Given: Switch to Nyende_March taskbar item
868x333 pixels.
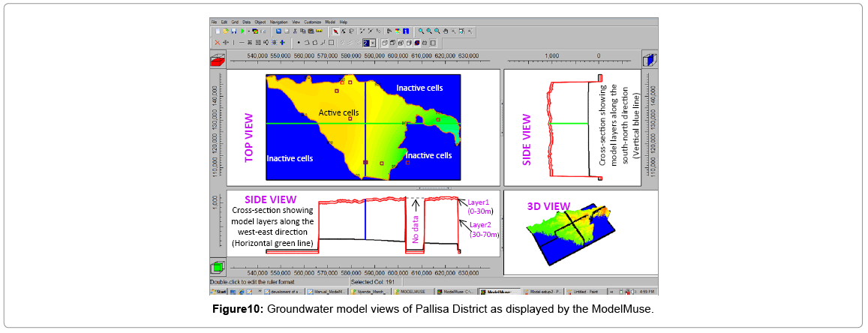Looking at the screenshot, I should click(370, 291).
